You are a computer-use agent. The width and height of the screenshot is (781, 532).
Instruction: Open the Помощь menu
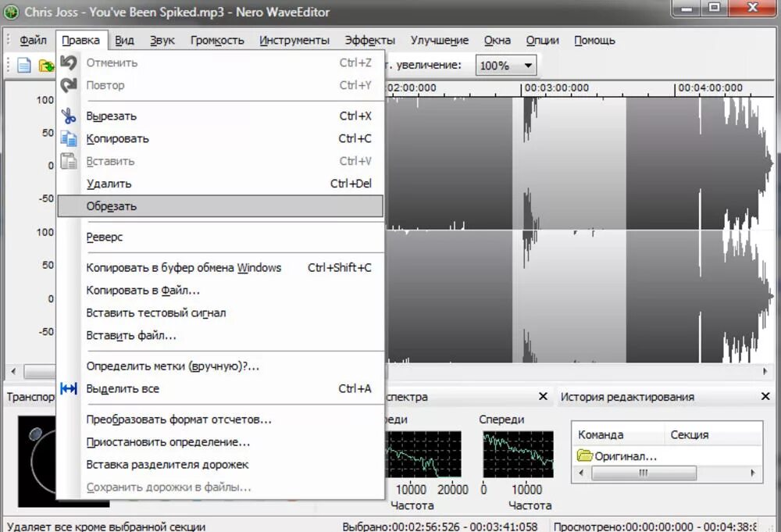pos(594,41)
